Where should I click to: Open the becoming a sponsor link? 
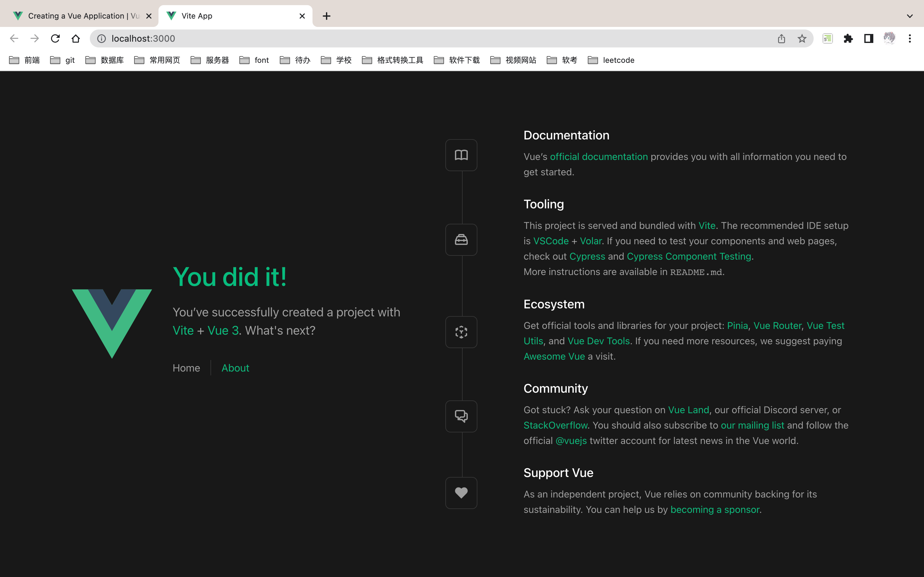pos(715,509)
